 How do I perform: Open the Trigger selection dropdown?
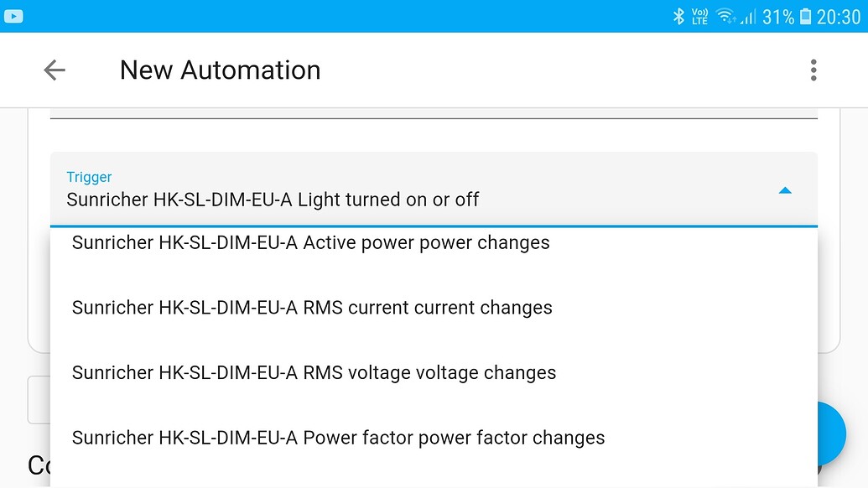(419, 190)
